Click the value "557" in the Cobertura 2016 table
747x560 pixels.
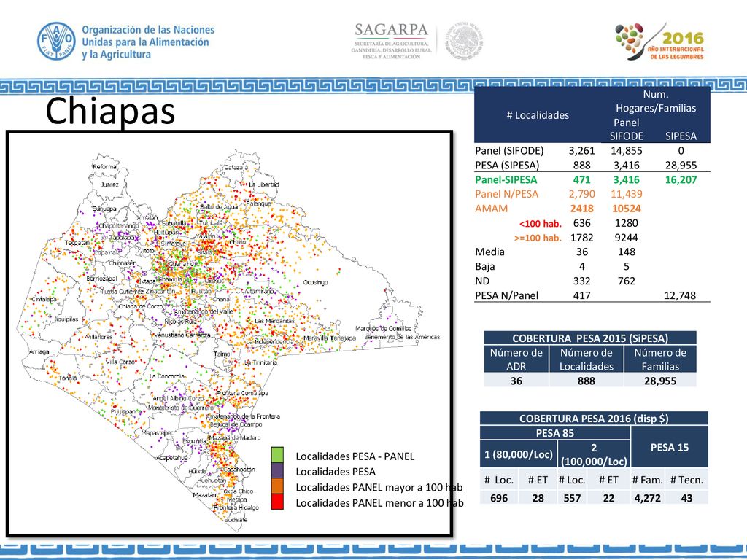572,498
